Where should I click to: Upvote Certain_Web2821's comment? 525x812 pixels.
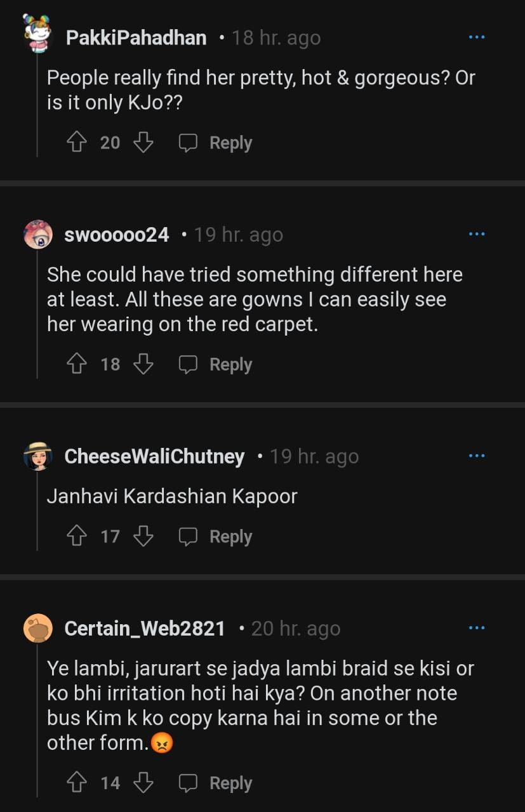pyautogui.click(x=77, y=783)
